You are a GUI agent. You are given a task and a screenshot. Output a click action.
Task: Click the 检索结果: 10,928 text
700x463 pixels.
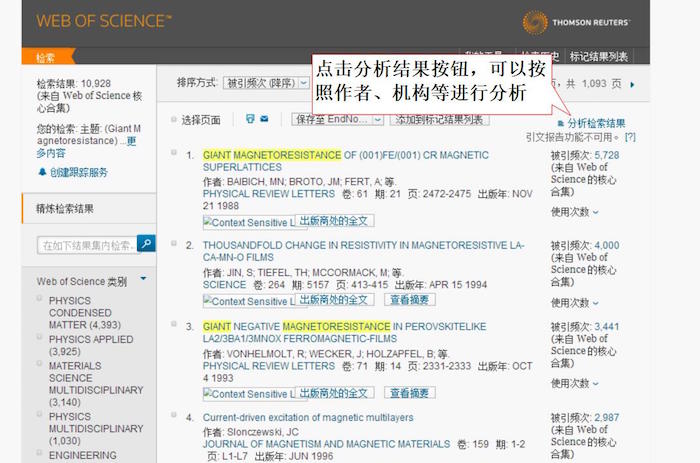(x=74, y=83)
